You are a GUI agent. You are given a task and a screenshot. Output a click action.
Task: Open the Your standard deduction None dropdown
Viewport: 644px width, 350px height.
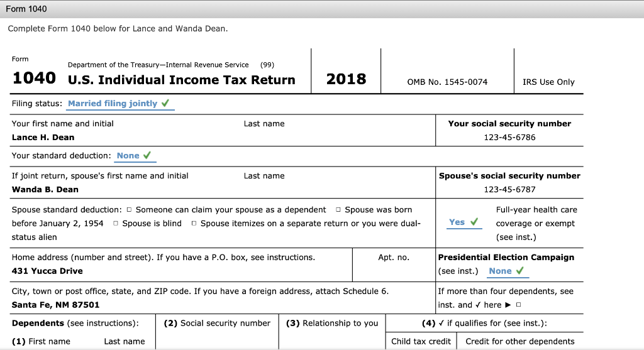click(x=135, y=156)
